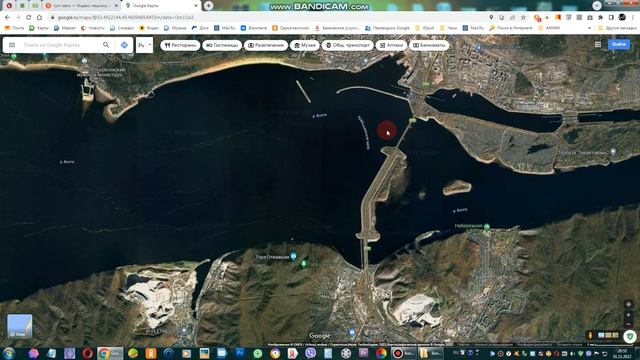Click the share page icon in address bar
This screenshot has width=640, height=360.
(x=513, y=18)
